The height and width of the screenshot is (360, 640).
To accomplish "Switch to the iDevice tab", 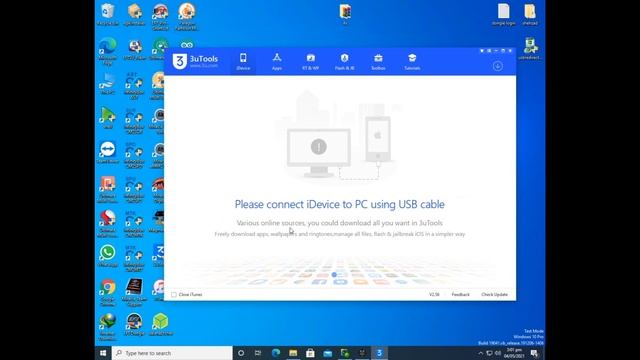I will coord(243,62).
